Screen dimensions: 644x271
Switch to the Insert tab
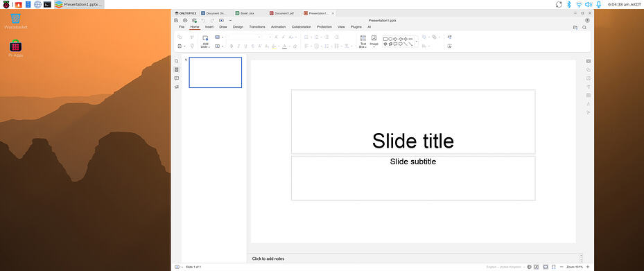(x=209, y=27)
